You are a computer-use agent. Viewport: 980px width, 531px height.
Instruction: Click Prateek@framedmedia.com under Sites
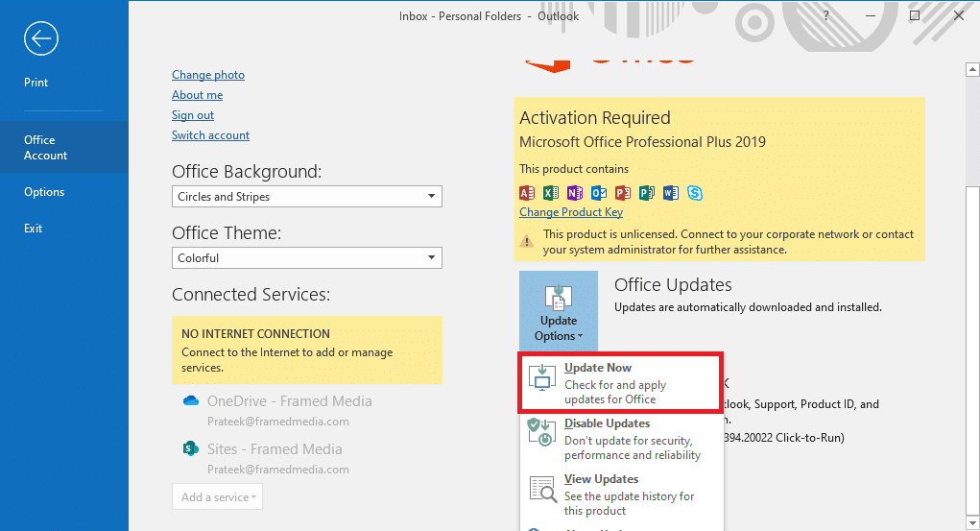[x=278, y=470]
